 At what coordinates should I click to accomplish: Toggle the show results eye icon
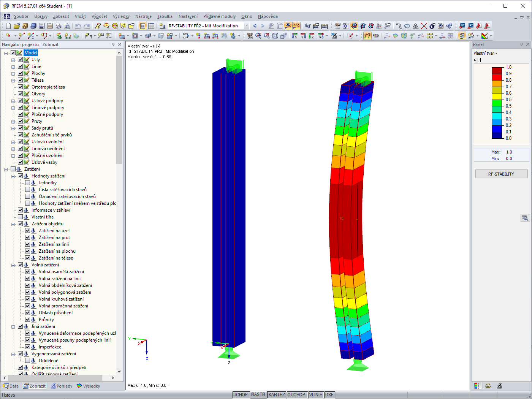(288, 26)
